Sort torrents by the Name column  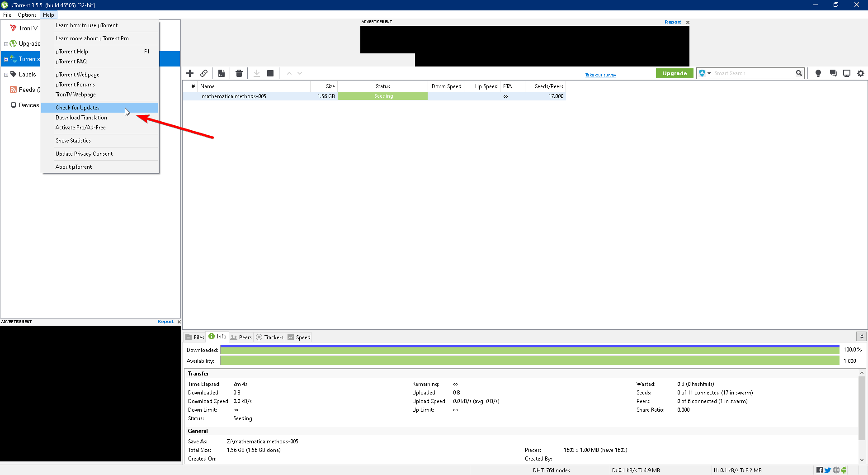pyautogui.click(x=254, y=86)
